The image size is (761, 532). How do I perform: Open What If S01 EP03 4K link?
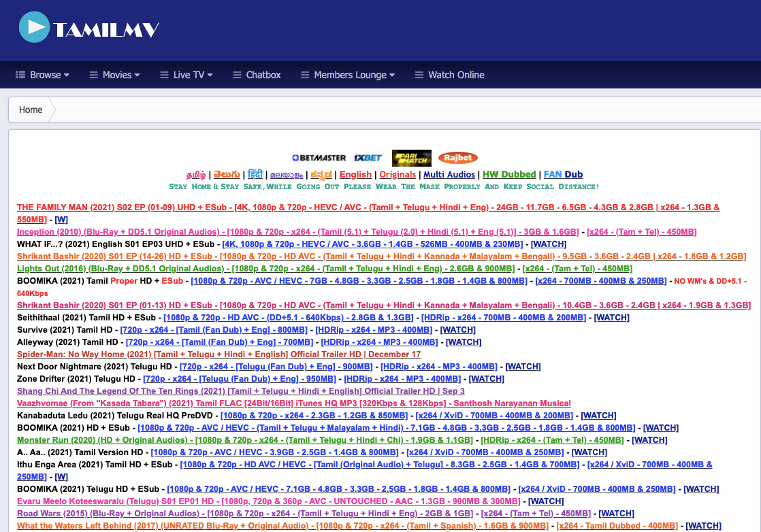pos(372,244)
